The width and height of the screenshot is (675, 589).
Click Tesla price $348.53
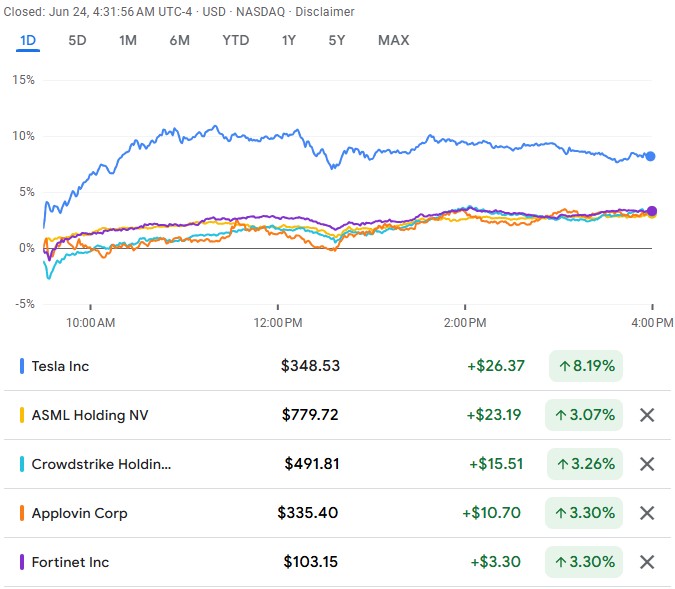(x=310, y=366)
